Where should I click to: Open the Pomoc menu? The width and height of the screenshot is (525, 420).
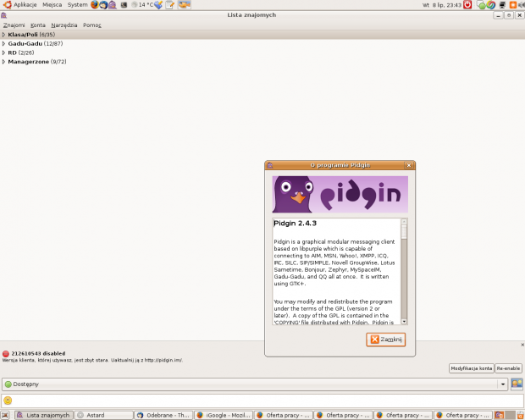pyautogui.click(x=92, y=25)
